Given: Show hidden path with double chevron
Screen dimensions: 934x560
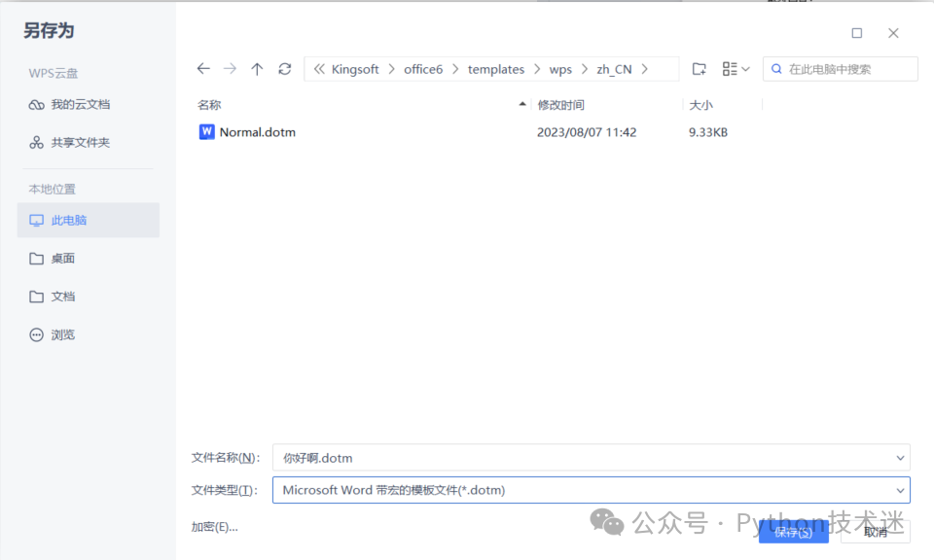Looking at the screenshot, I should (x=319, y=69).
